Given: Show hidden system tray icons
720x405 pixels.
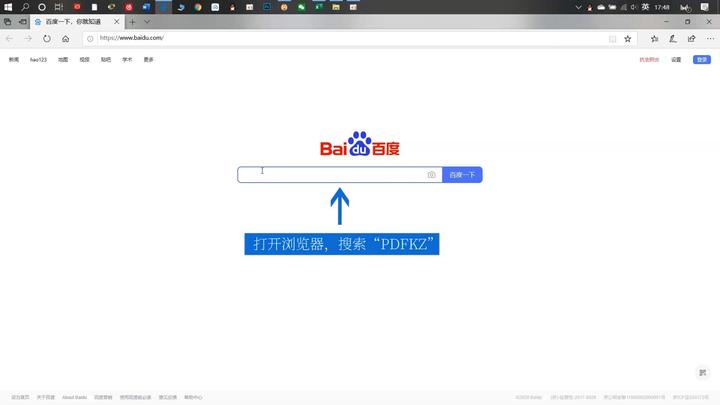Looking at the screenshot, I should (x=578, y=7).
